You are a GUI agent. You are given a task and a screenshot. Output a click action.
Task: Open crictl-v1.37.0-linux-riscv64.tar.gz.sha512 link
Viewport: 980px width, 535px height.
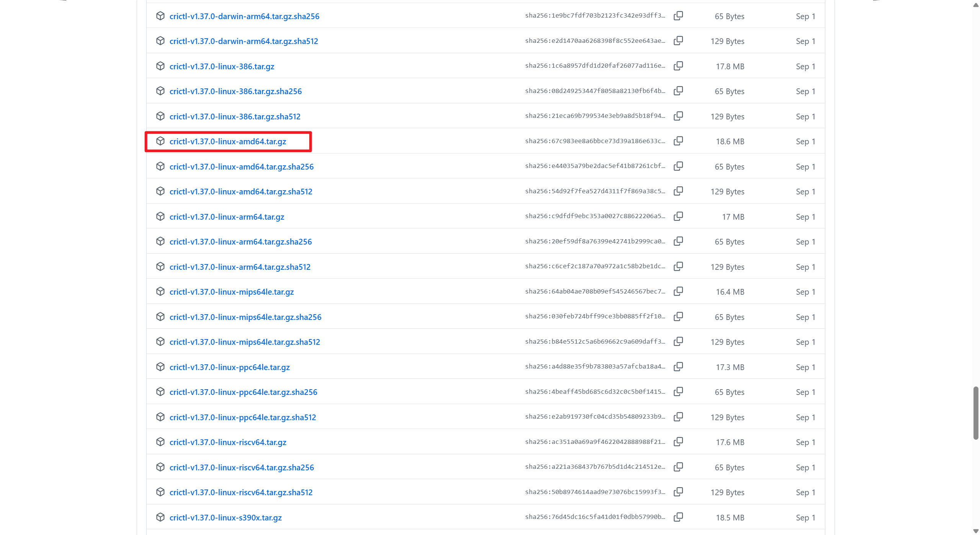pyautogui.click(x=241, y=493)
